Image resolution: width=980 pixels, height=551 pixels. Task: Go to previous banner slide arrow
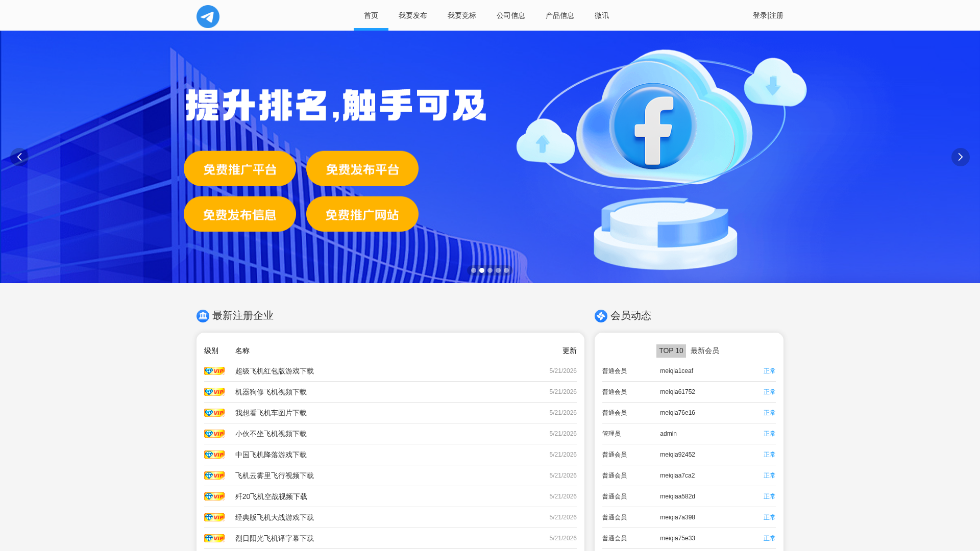click(x=19, y=157)
